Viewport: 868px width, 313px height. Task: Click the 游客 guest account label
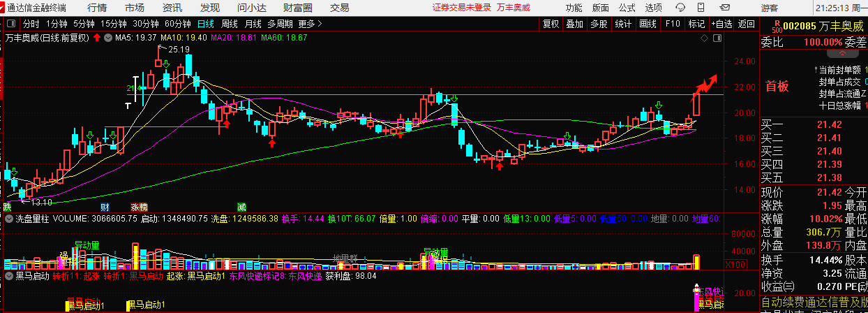pyautogui.click(x=770, y=8)
